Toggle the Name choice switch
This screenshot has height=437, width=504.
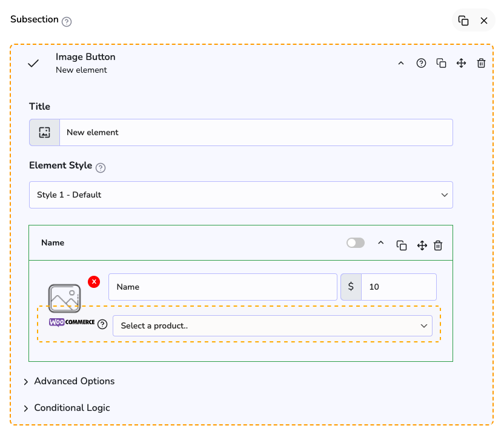tap(356, 243)
